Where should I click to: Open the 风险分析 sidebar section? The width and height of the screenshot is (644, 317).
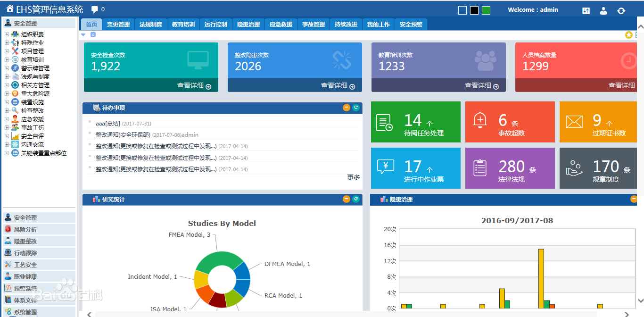pyautogui.click(x=25, y=229)
